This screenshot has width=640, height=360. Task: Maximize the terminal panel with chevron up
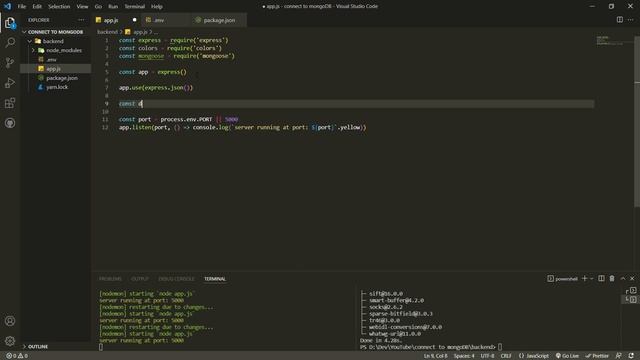click(x=623, y=278)
